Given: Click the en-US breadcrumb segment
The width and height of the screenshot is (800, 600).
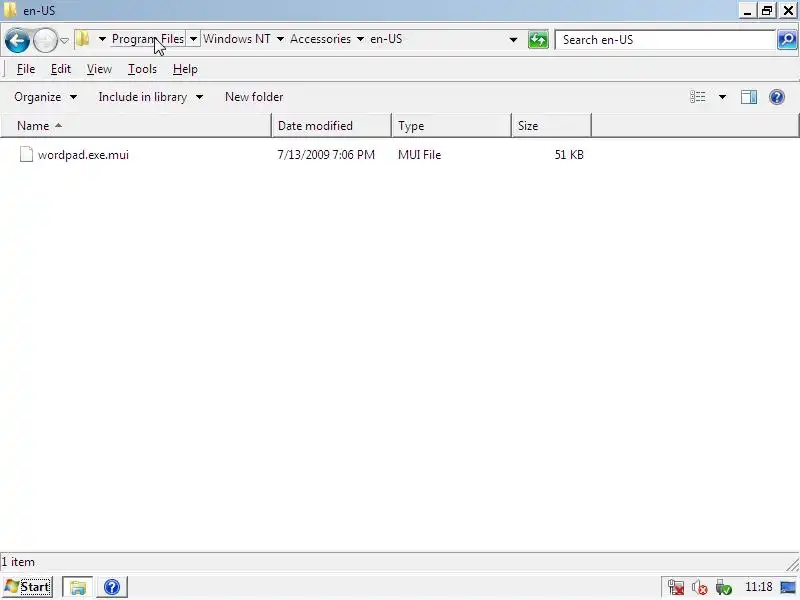Looking at the screenshot, I should coord(386,39).
